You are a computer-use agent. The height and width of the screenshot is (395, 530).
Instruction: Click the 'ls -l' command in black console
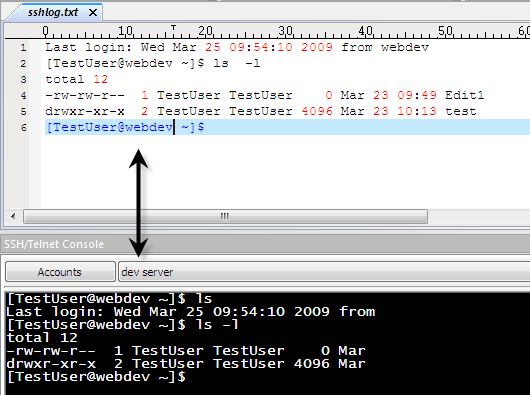pyautogui.click(x=217, y=325)
